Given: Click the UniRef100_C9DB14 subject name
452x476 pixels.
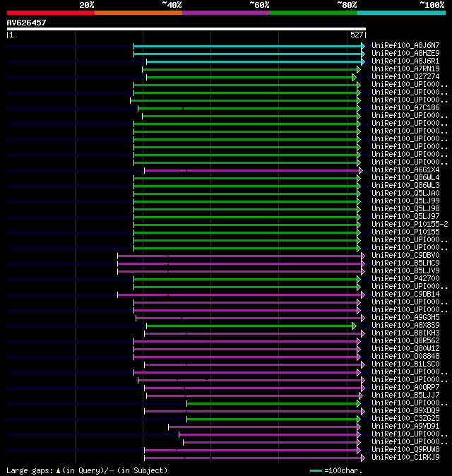Looking at the screenshot, I should 405,294.
